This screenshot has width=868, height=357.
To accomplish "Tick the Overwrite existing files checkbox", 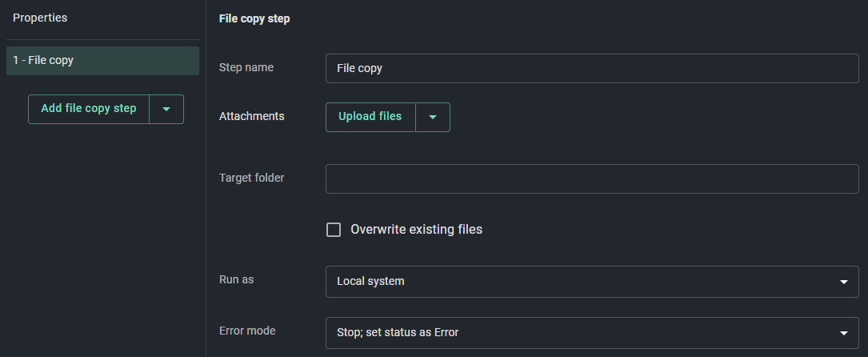I will 334,230.
